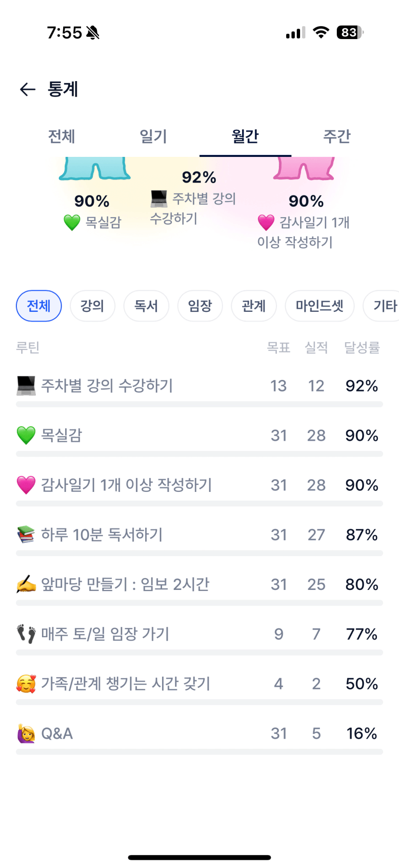Open the 가족/관계 챙기는 시간 갖기 routine row

tap(125, 684)
